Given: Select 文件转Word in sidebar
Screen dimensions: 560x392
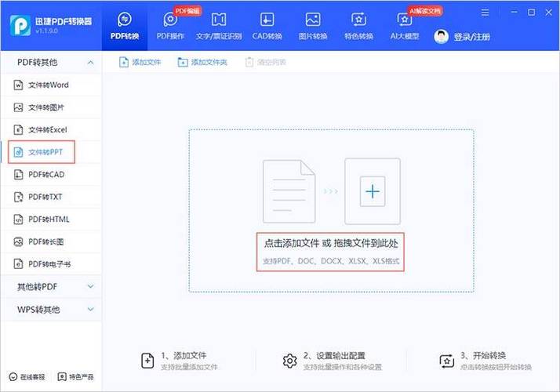Looking at the screenshot, I should 52,85.
